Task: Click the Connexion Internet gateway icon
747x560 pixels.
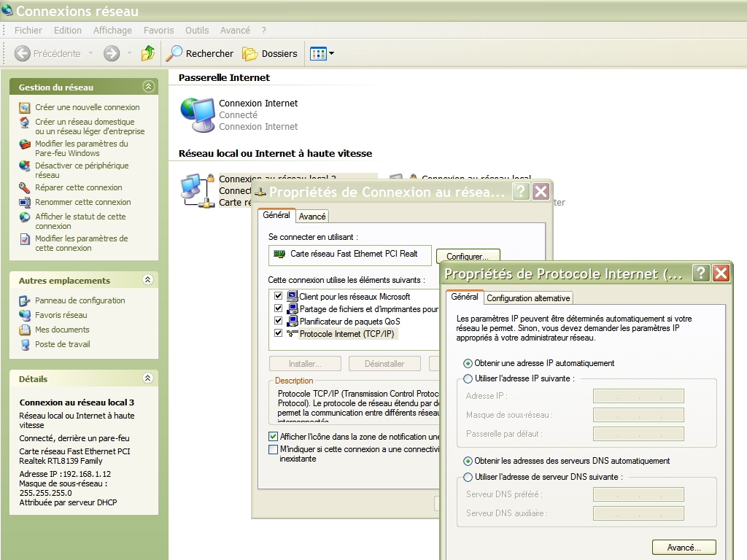Action: click(x=198, y=114)
